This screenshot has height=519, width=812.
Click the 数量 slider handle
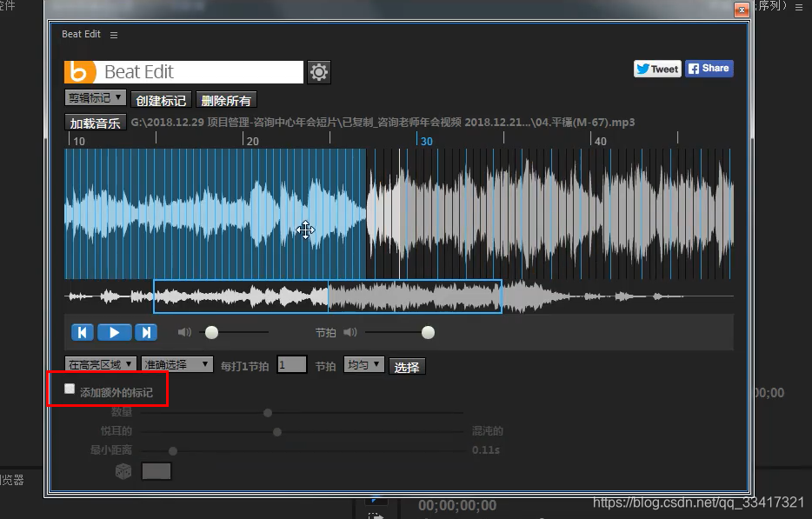pyautogui.click(x=268, y=413)
